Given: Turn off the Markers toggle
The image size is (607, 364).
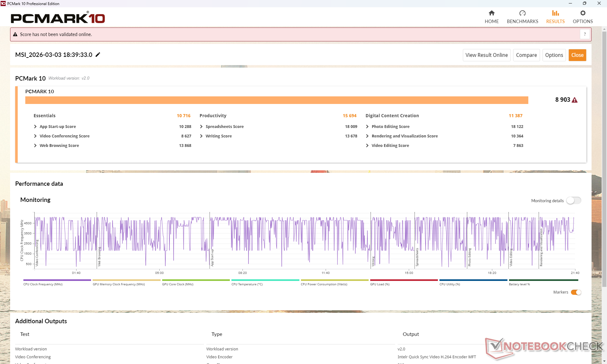Looking at the screenshot, I should 576,292.
